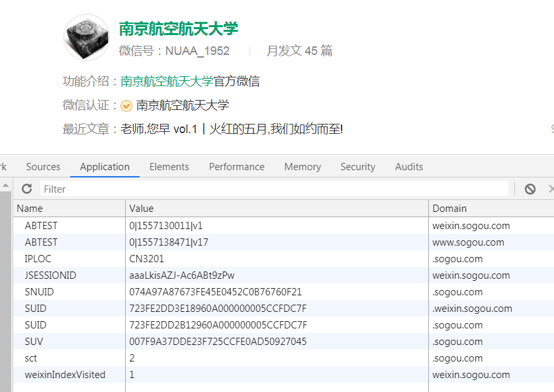The height and width of the screenshot is (392, 554).
Task: Select the weixinIndexVisited cookie row
Action: coord(284,375)
